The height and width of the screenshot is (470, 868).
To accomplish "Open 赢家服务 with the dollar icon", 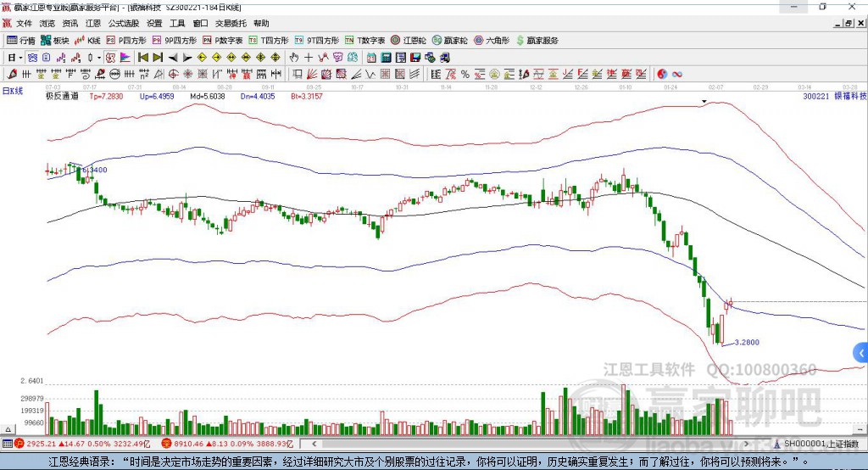I will (x=537, y=41).
